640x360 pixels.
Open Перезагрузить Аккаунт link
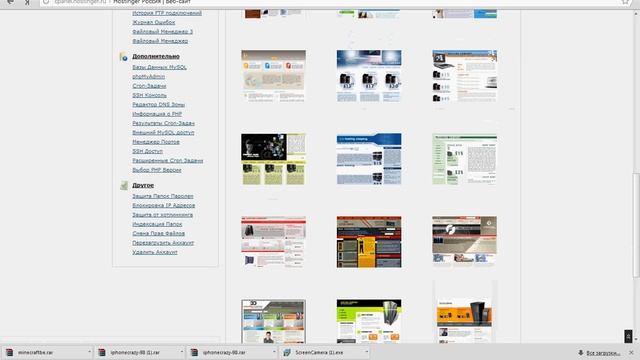click(x=163, y=243)
